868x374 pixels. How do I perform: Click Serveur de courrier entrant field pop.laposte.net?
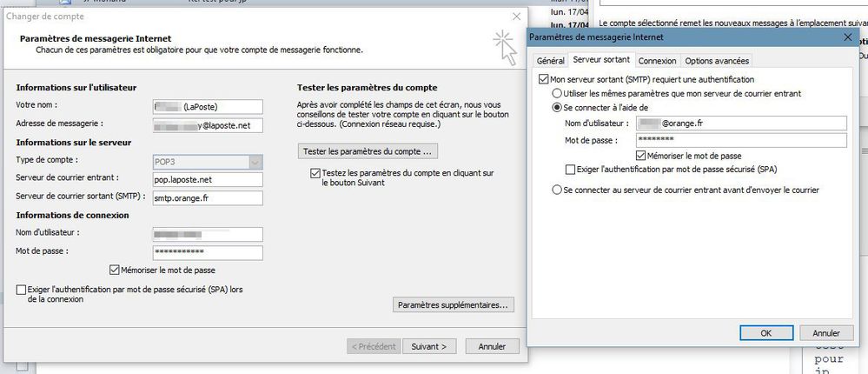pos(208,179)
